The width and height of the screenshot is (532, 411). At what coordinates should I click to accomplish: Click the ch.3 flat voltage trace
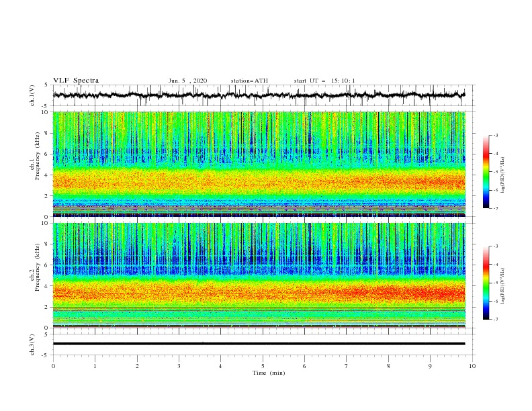click(259, 344)
